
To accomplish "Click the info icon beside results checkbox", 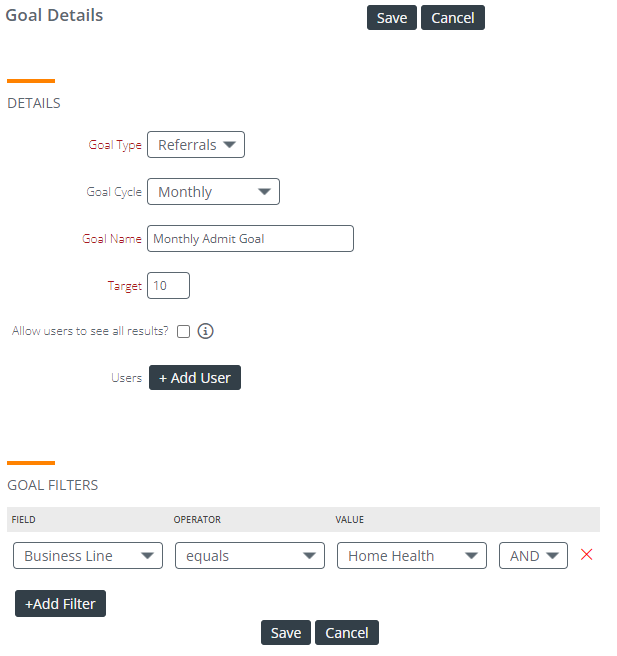I will coord(205,331).
